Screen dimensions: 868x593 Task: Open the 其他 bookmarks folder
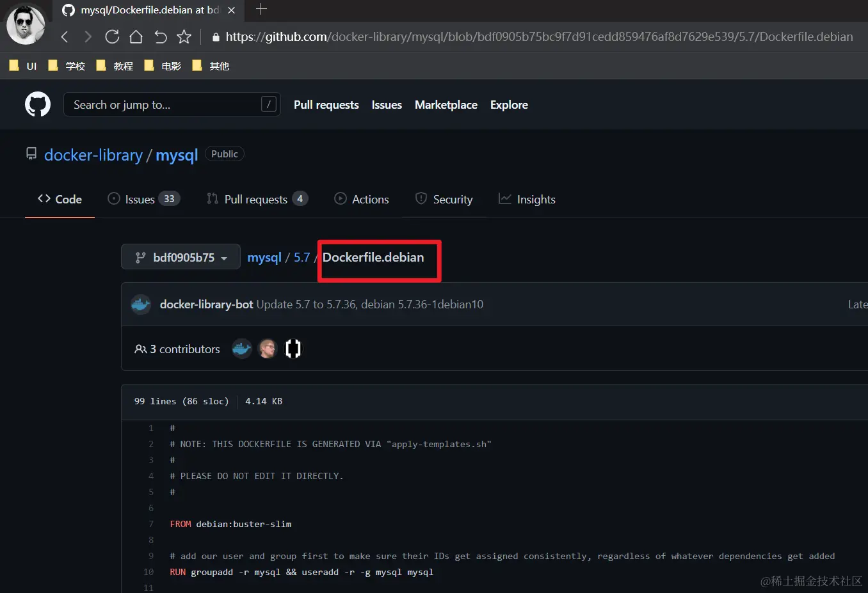pos(211,66)
